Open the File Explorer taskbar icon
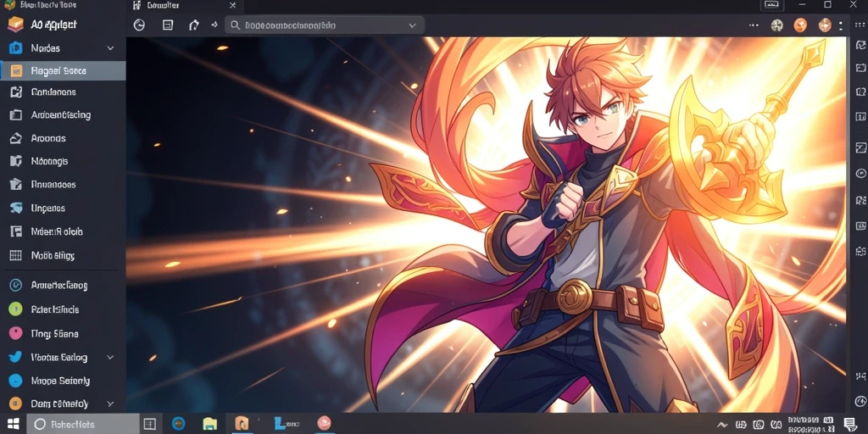Image resolution: width=868 pixels, height=434 pixels. click(210, 424)
